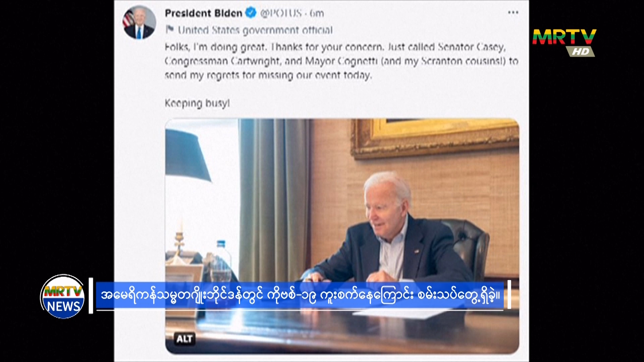644x362 pixels.
Task: Click United States government official label
Action: point(255,30)
